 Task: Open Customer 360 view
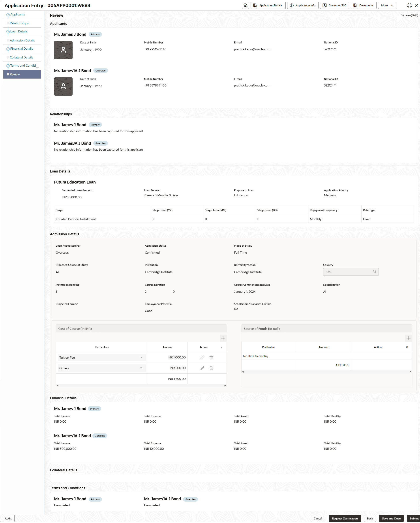click(x=334, y=5)
